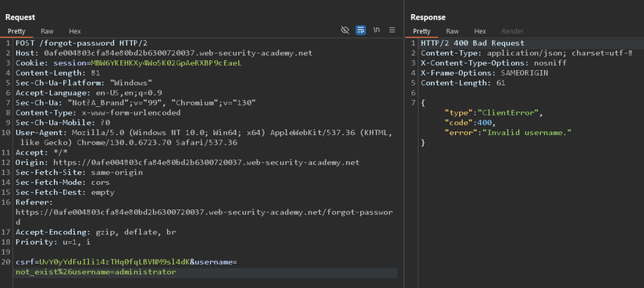Click the Sec-Fetch-Mode: cors header
644x288 pixels.
click(x=63, y=182)
